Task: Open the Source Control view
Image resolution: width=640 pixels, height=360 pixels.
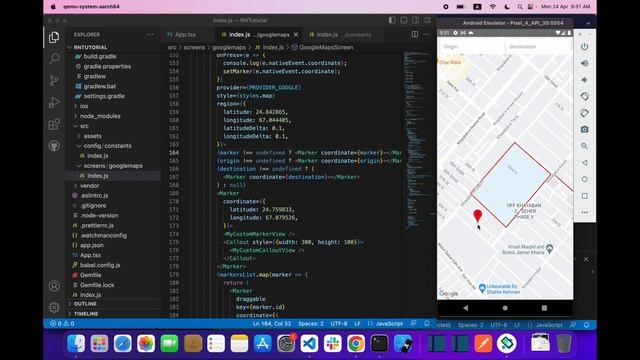Action: coord(54,80)
